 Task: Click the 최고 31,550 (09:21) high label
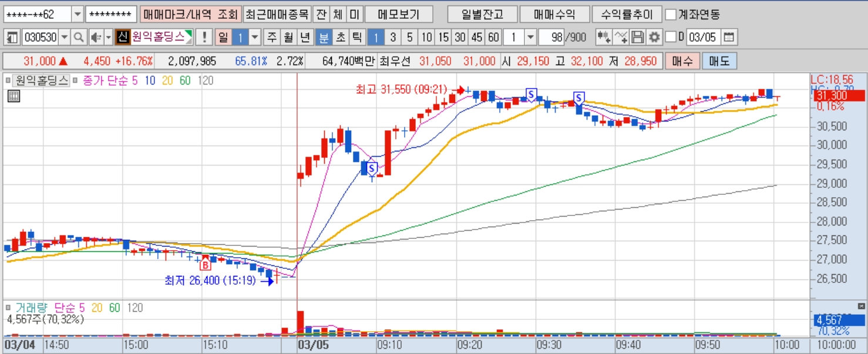(x=401, y=89)
